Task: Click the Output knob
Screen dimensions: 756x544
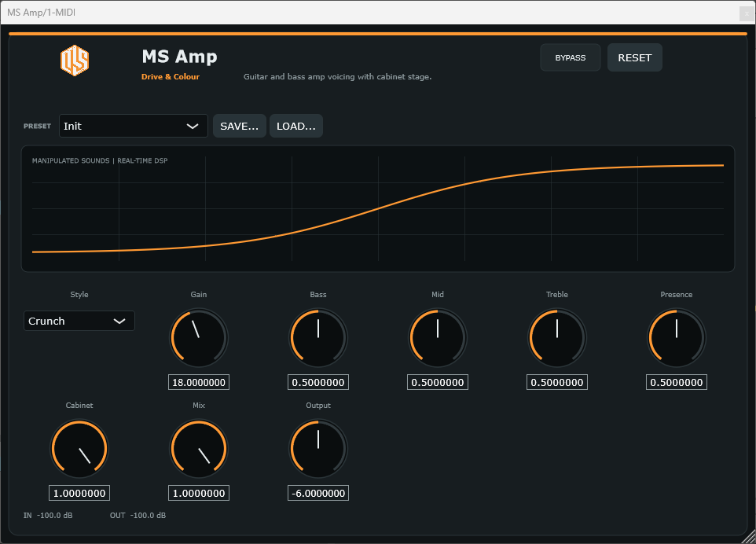Action: click(x=318, y=449)
